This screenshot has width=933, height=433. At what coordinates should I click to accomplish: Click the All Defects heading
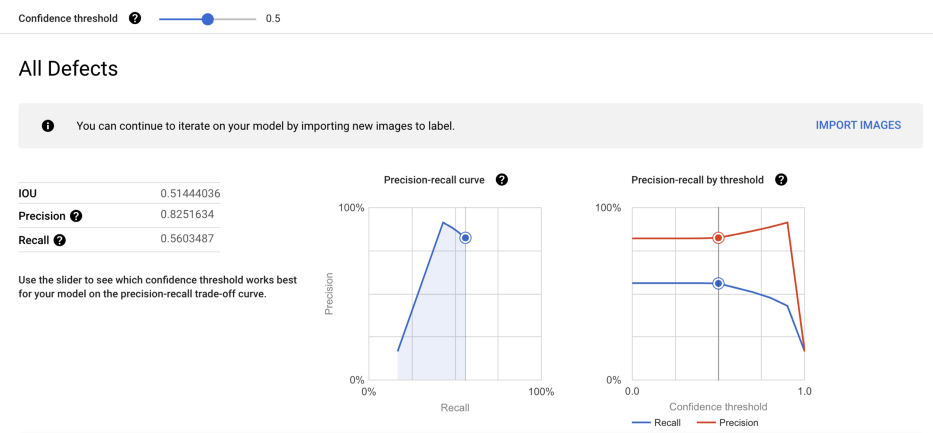[68, 69]
